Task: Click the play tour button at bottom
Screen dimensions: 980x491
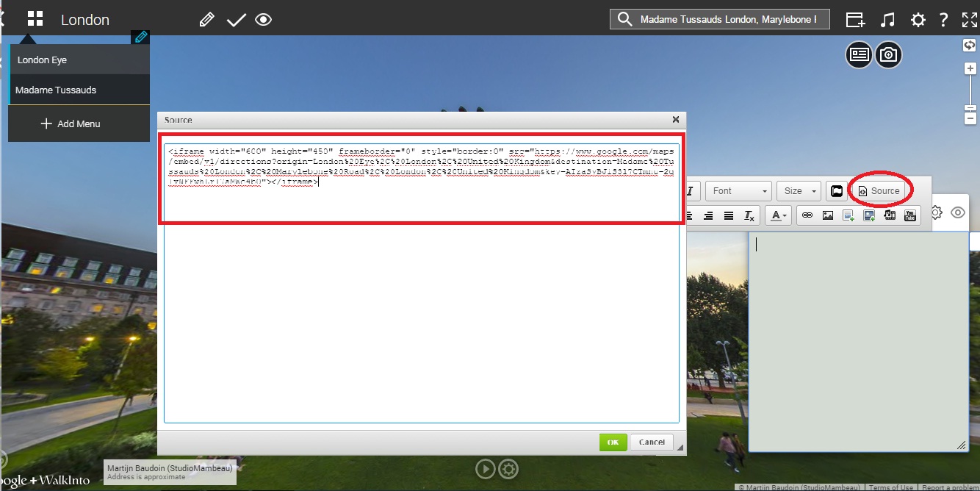Action: [x=485, y=468]
